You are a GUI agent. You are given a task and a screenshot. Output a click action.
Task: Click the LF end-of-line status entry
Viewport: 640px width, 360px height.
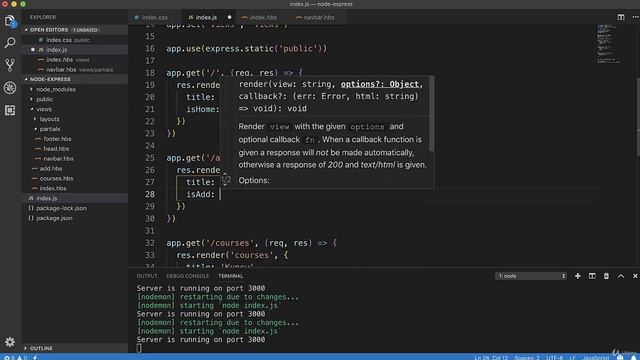572,357
